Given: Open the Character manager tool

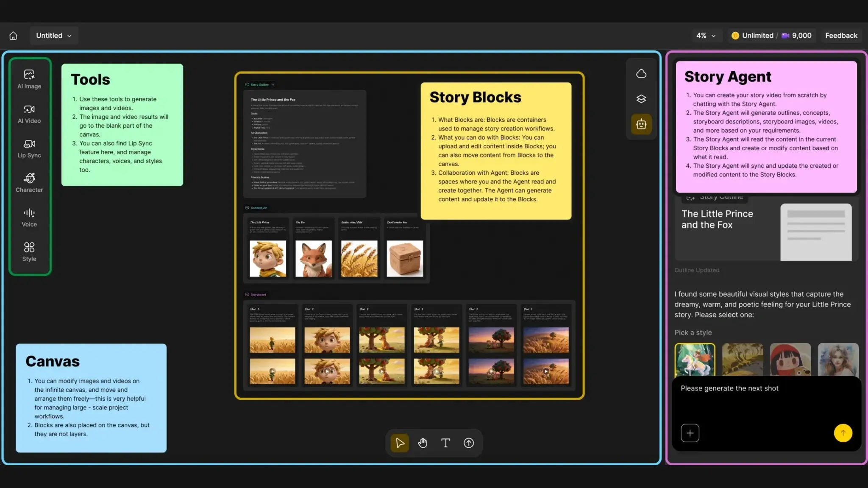Looking at the screenshot, I should click(x=29, y=183).
